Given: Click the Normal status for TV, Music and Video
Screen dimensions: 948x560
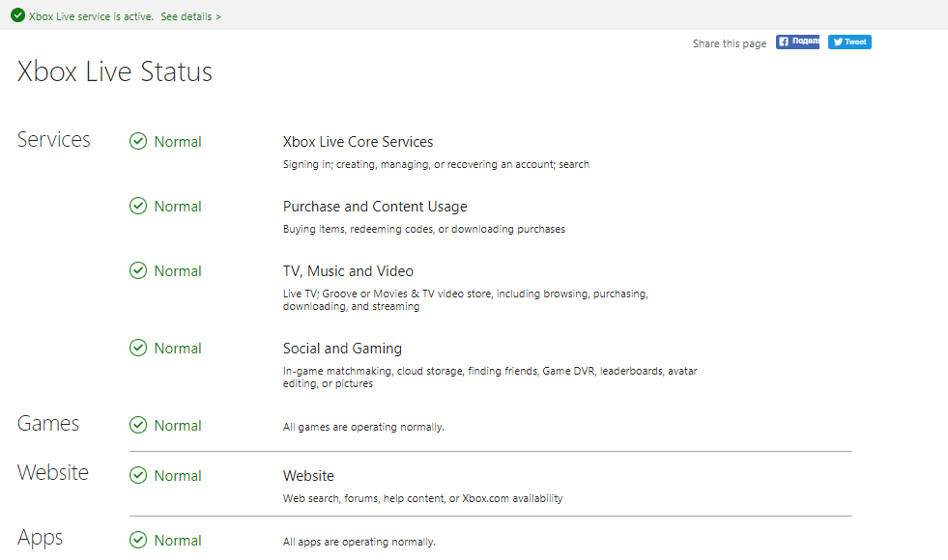Looking at the screenshot, I should click(178, 271).
